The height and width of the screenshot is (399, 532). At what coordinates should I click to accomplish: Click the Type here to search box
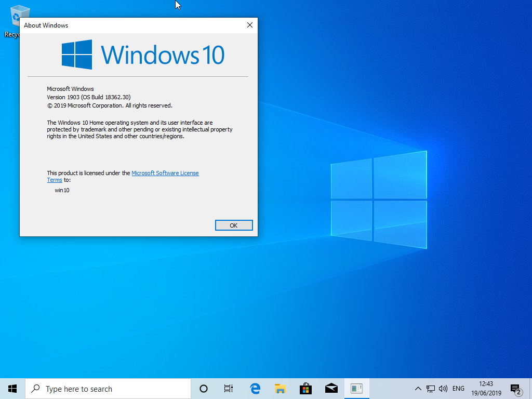coord(108,389)
